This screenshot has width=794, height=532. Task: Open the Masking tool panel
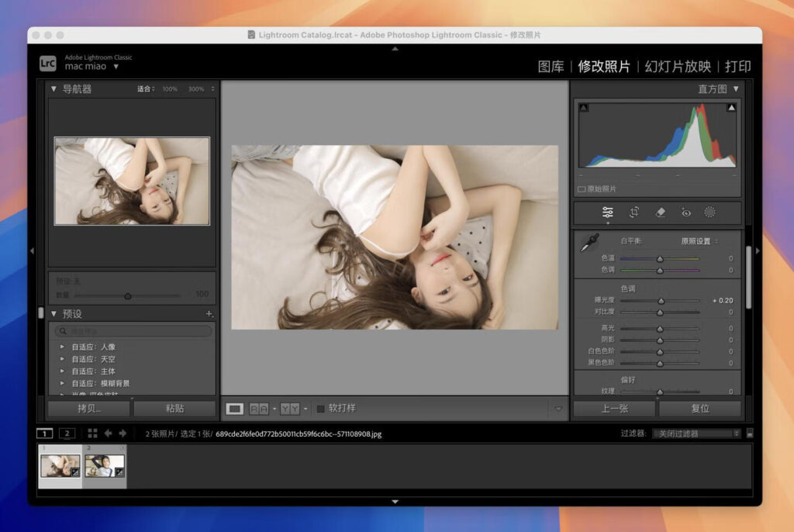(712, 212)
